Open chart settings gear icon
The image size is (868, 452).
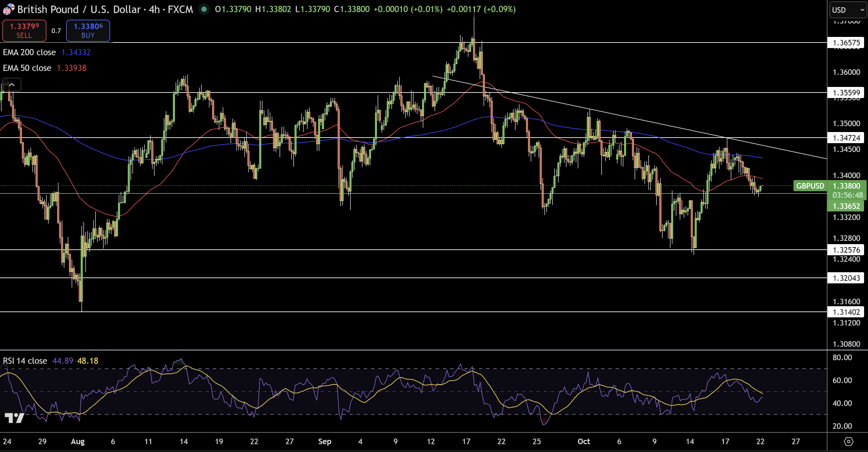coord(848,441)
